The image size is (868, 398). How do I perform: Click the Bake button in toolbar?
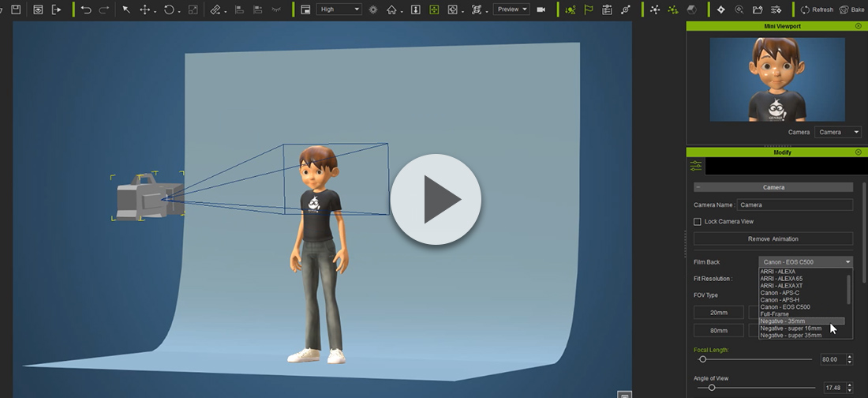coord(851,9)
